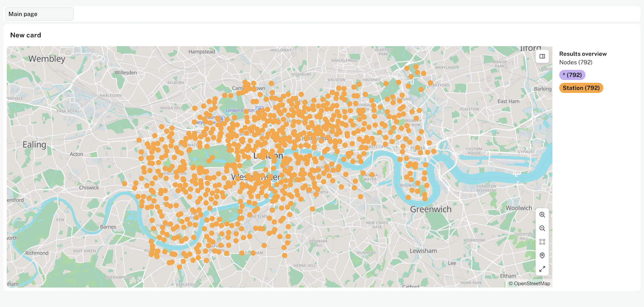Select the location pin map control
This screenshot has height=307, width=644.
(x=542, y=255)
